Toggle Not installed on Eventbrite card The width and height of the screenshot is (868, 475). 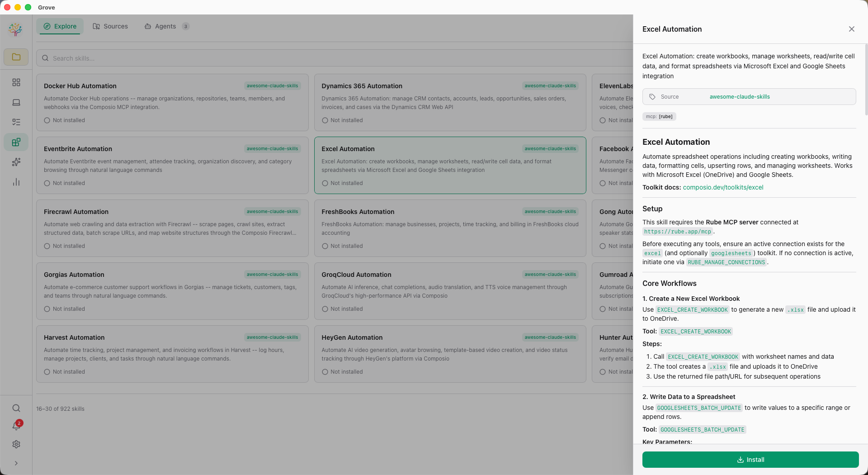(x=65, y=183)
